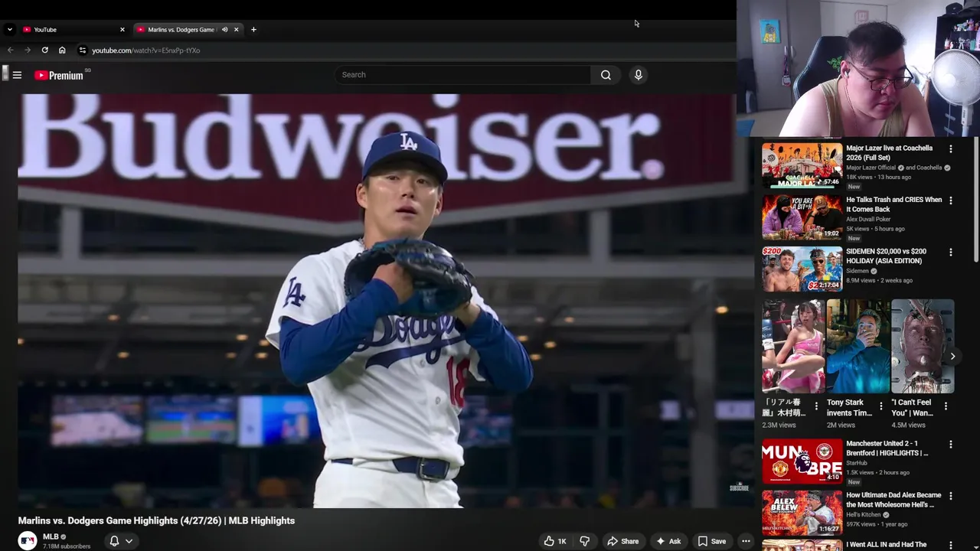Open He Talks Trash and CRIES thumbnail
The height and width of the screenshot is (551, 980).
pos(802,217)
